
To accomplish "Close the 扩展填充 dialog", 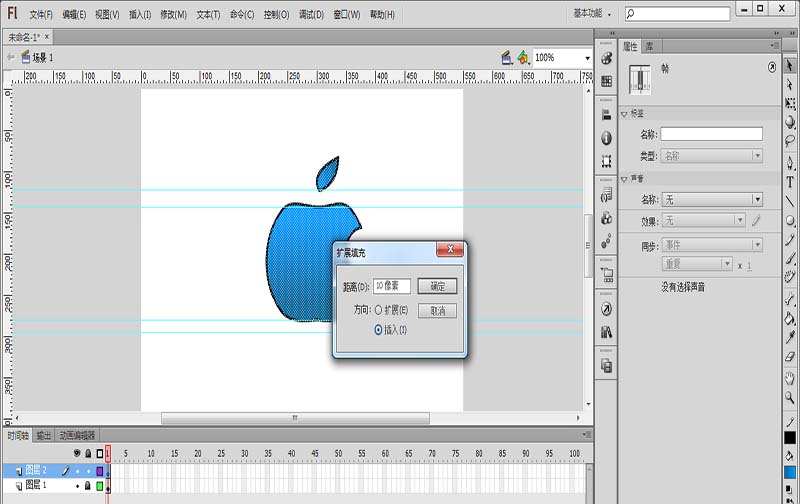I will pos(450,249).
